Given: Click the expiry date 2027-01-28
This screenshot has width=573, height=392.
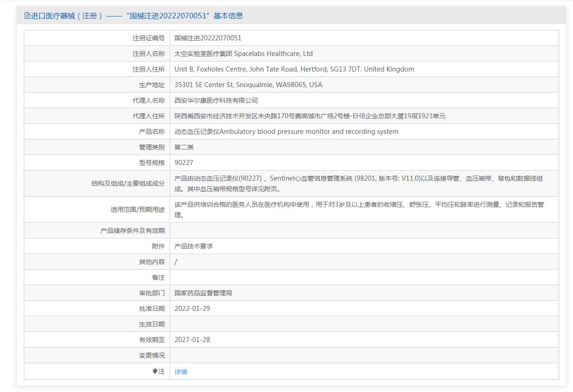Looking at the screenshot, I should tap(192, 340).
